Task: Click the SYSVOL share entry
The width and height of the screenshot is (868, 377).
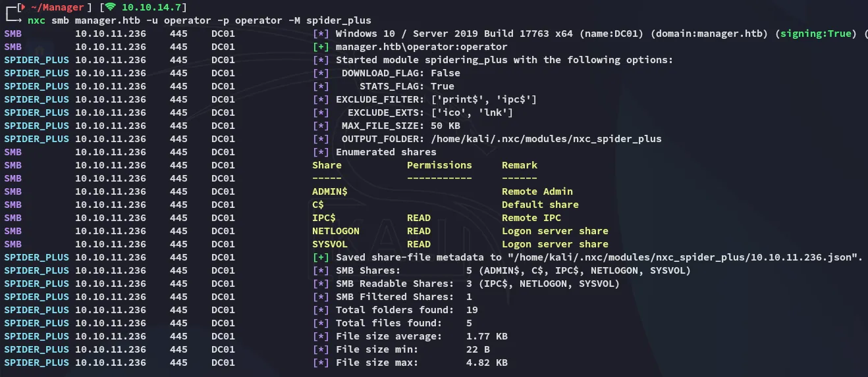Action: [329, 244]
